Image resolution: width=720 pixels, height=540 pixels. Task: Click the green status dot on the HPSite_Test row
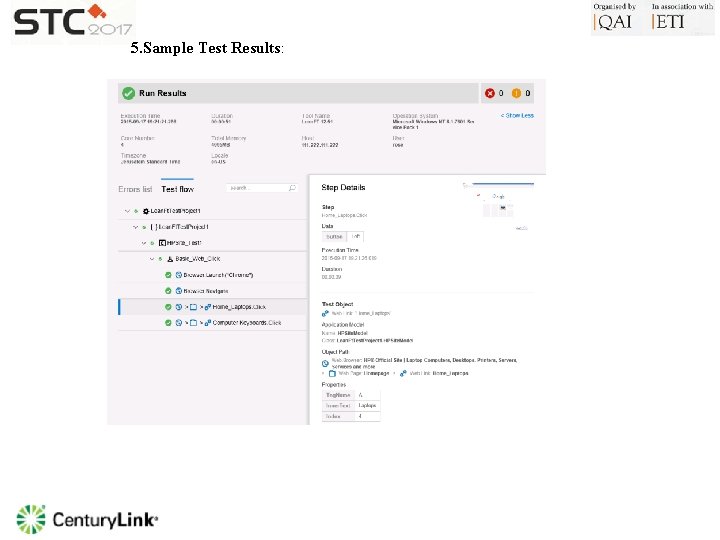152,243
